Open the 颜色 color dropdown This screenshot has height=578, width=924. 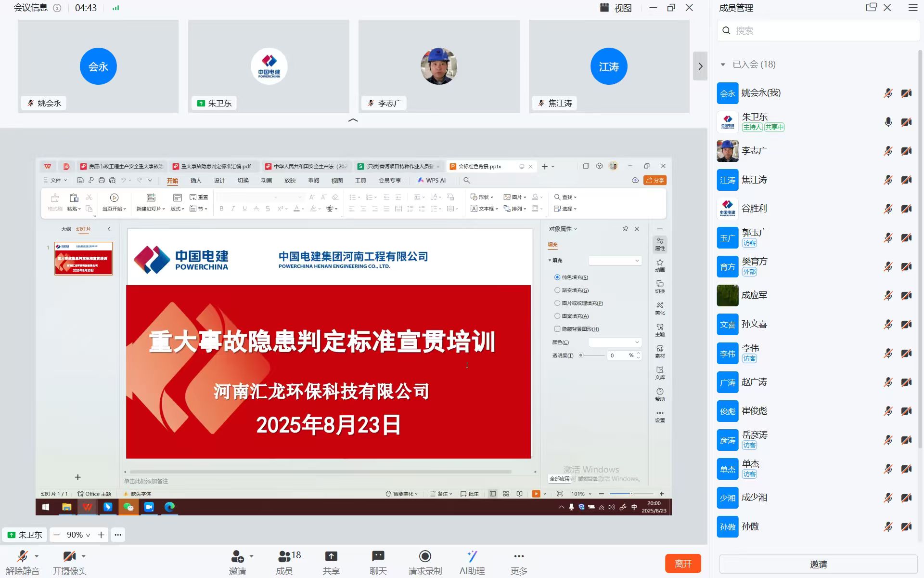click(x=615, y=342)
